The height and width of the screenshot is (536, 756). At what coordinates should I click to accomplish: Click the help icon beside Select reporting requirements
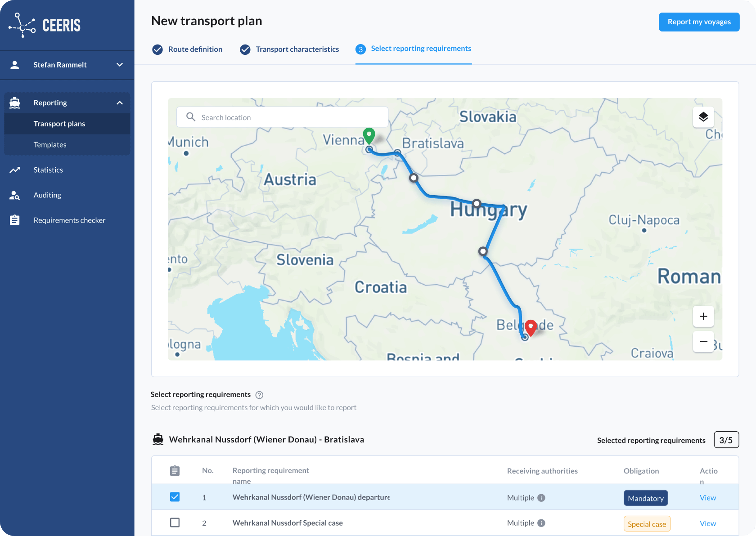click(259, 395)
